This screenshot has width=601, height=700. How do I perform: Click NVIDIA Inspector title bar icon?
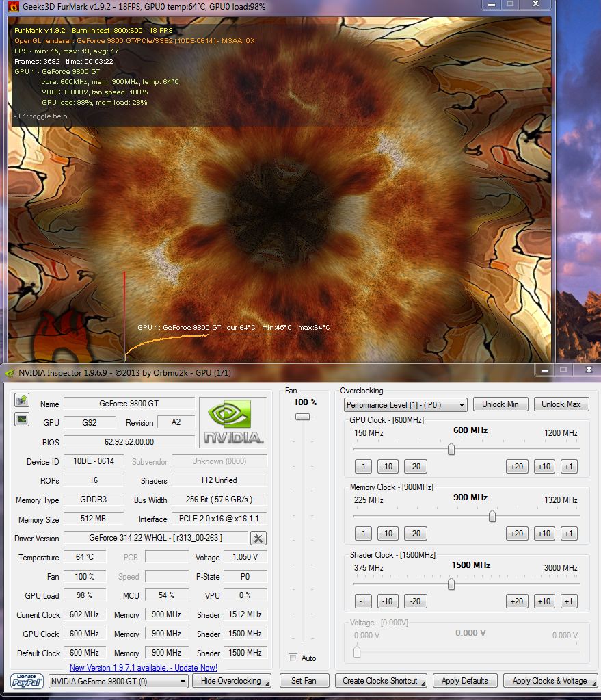[x=10, y=373]
